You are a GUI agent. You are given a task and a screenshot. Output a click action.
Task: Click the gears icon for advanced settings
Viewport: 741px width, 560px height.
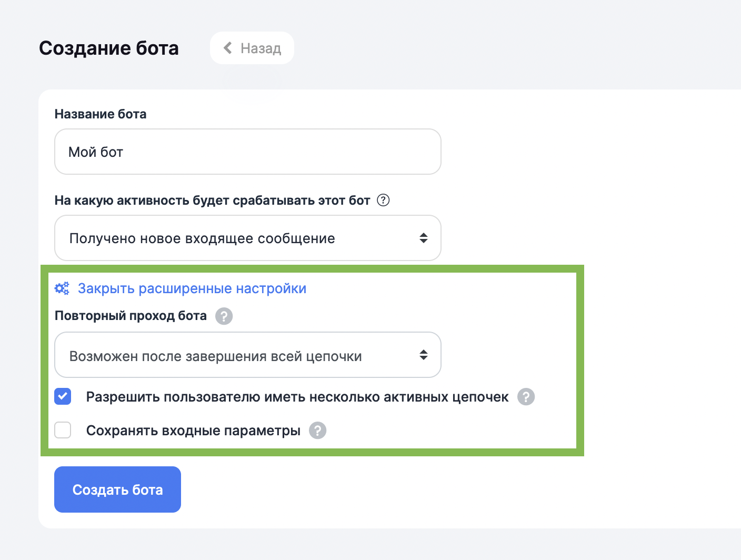(62, 288)
